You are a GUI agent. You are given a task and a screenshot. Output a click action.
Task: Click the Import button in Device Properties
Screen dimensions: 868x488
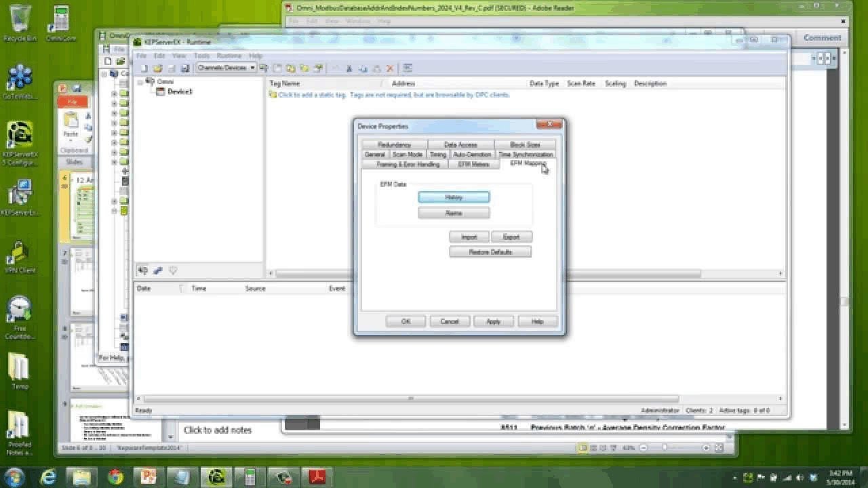[469, 237]
